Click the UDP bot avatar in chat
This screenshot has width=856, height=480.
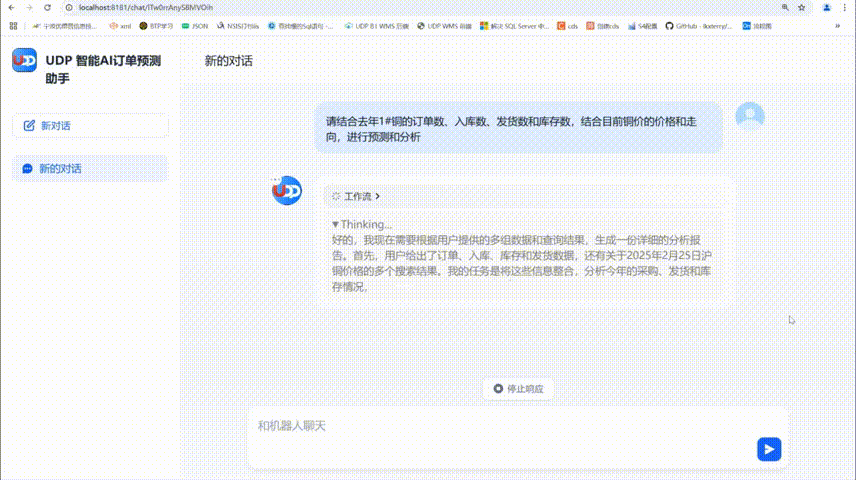point(287,190)
